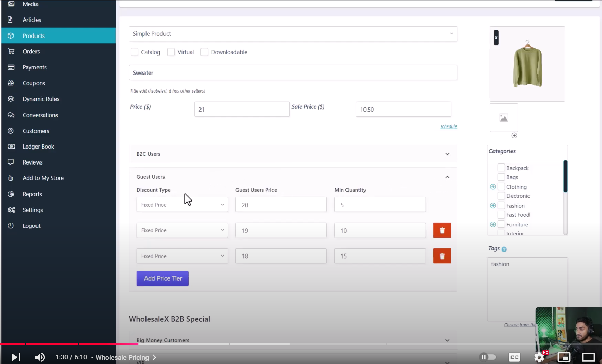Remove the sweater product image
The image size is (602, 364).
click(496, 38)
